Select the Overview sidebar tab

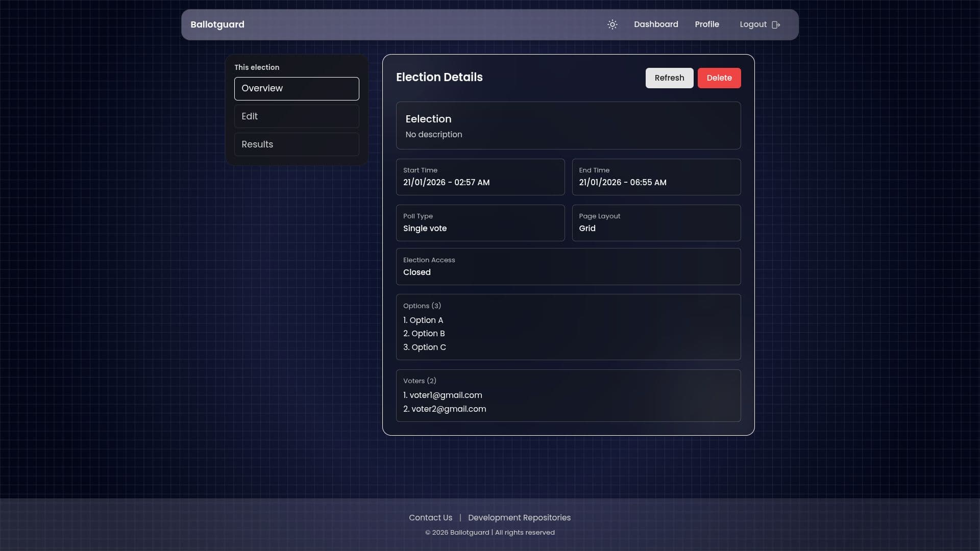pos(296,88)
